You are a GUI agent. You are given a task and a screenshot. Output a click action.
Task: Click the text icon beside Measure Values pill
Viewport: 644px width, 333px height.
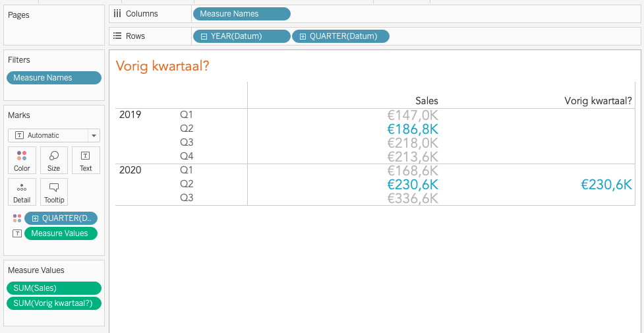click(17, 233)
